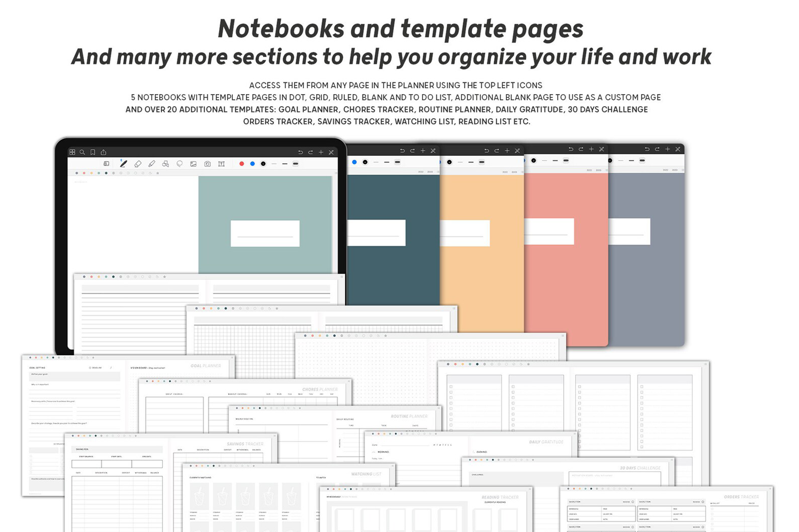799x532 pixels.
Task: Click the add page plus icon on the leftmost tablet
Action: click(321, 152)
